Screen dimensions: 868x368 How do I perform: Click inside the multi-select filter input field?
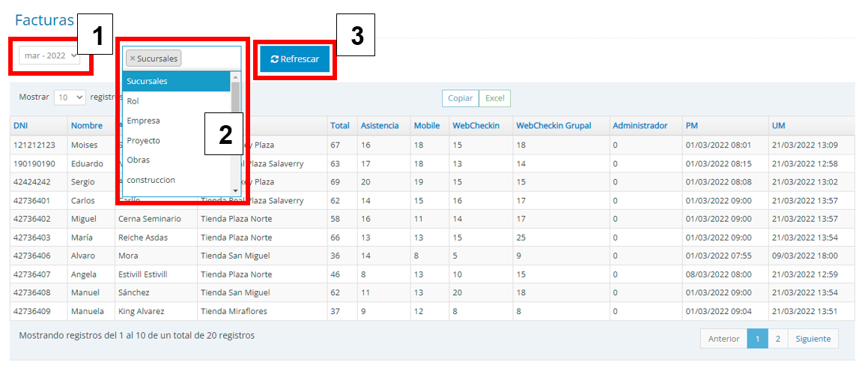(210, 58)
